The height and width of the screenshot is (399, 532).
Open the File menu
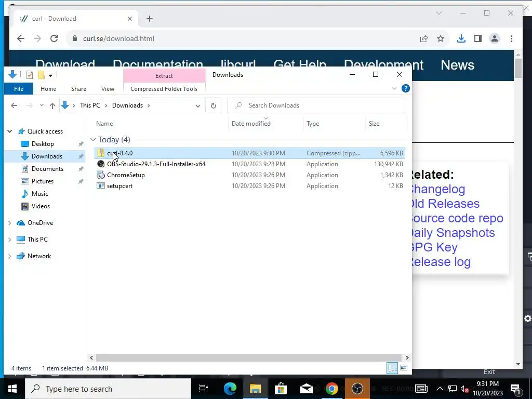click(x=19, y=89)
